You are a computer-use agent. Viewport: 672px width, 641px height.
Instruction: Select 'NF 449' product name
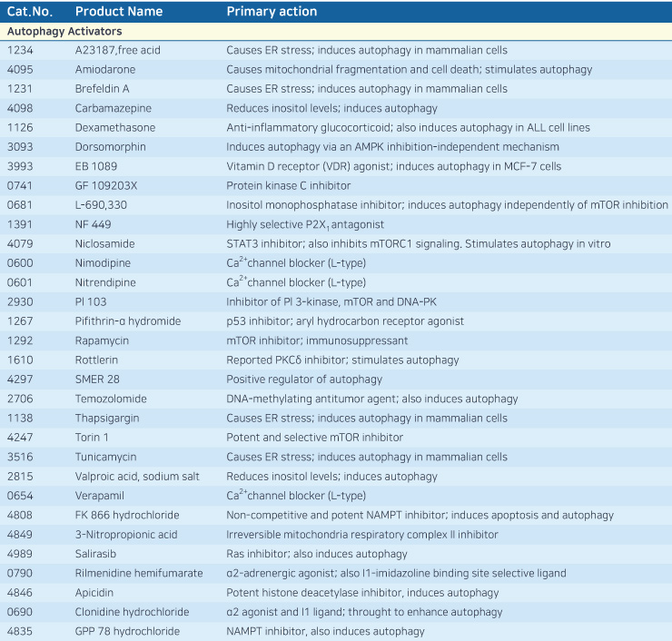pyautogui.click(x=93, y=224)
